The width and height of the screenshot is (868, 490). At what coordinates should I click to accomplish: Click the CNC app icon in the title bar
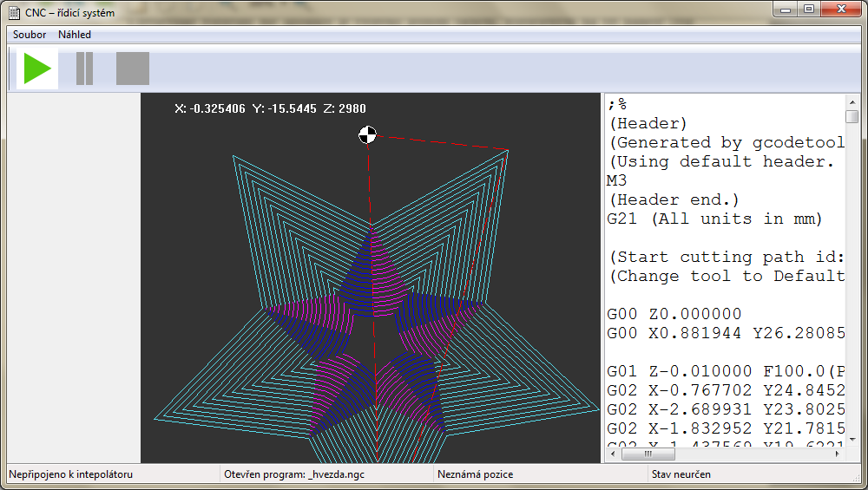coord(14,13)
